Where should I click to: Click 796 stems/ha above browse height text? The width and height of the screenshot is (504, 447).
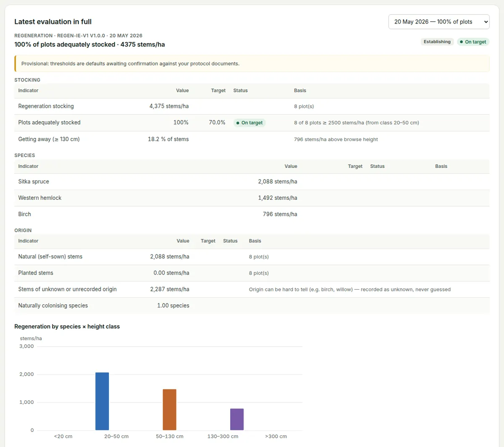tap(336, 139)
